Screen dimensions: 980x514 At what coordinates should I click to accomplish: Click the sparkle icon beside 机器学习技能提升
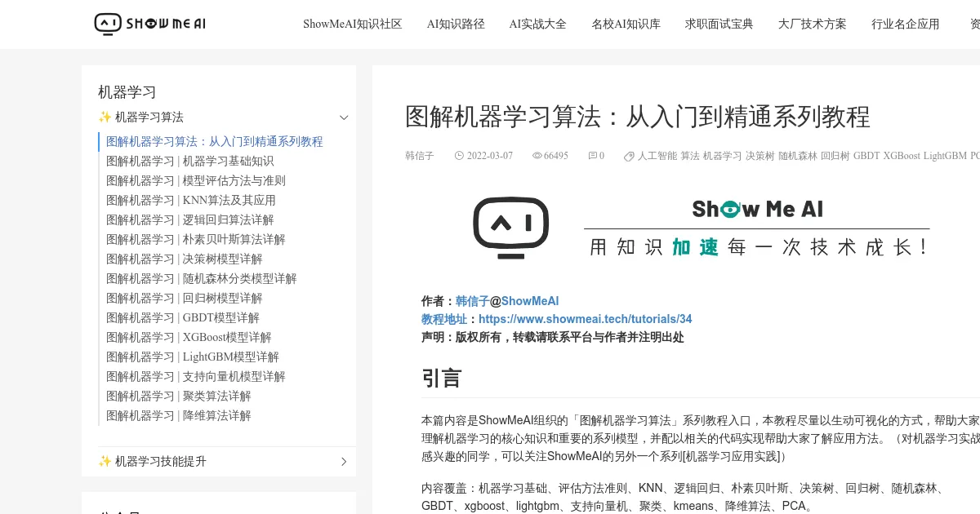[105, 461]
